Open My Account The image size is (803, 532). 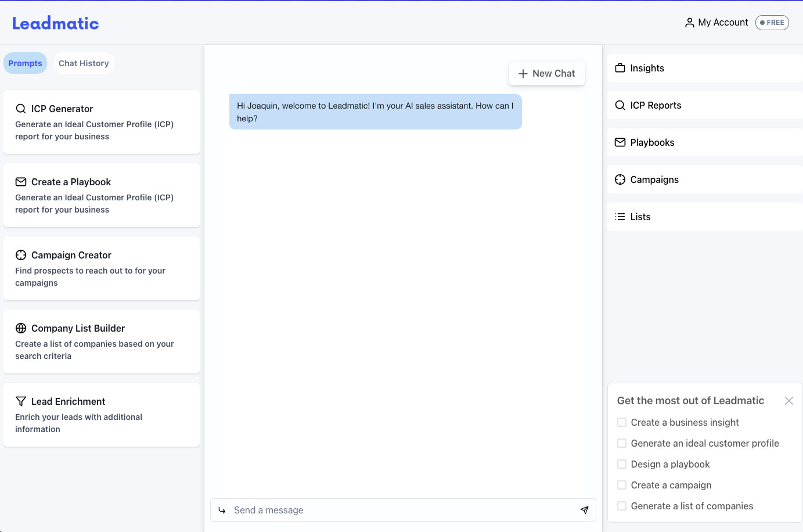pyautogui.click(x=716, y=23)
